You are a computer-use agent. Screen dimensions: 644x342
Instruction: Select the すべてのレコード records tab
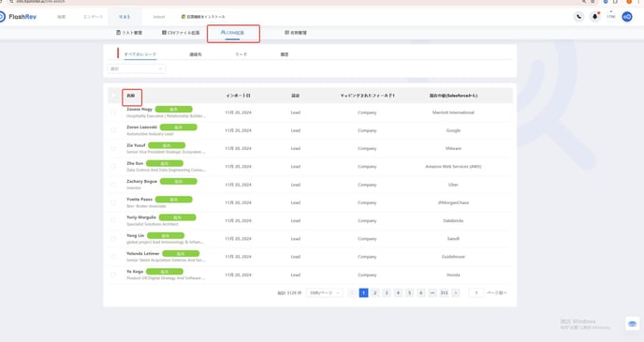140,54
